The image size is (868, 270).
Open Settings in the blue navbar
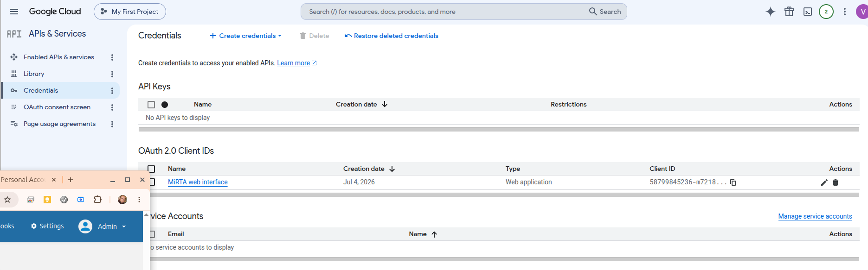[x=47, y=226]
